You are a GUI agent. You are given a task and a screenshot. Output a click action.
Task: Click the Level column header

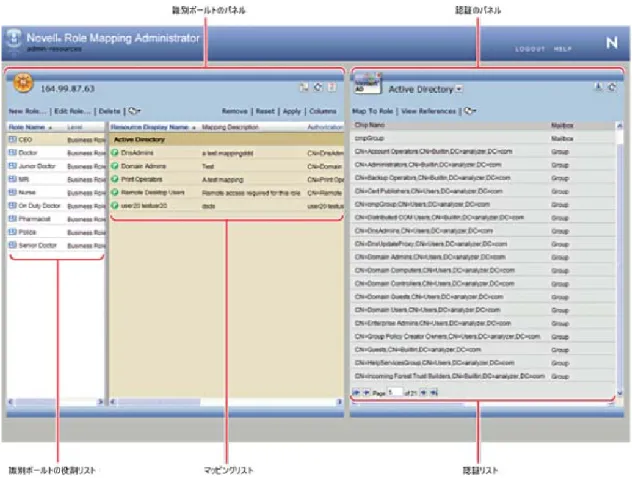coord(75,127)
